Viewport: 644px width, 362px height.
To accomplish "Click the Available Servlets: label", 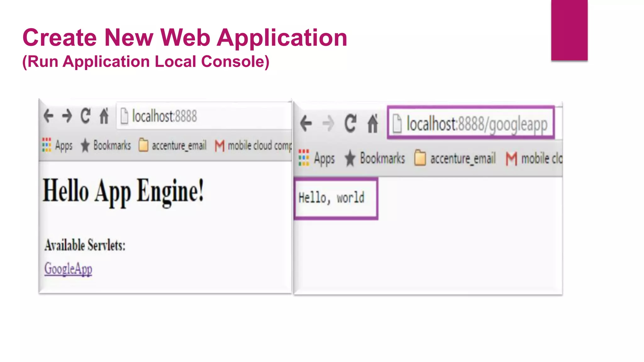I will click(x=85, y=245).
